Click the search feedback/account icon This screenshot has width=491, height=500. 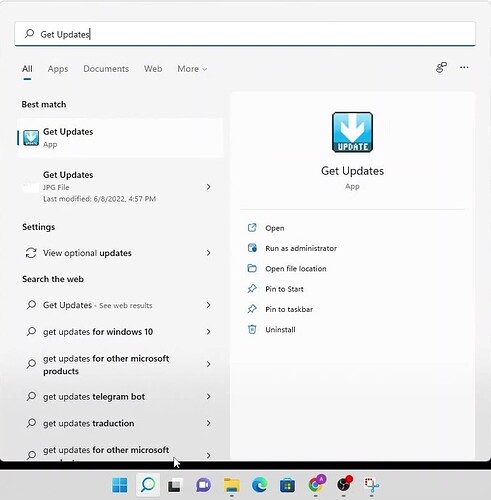click(441, 68)
